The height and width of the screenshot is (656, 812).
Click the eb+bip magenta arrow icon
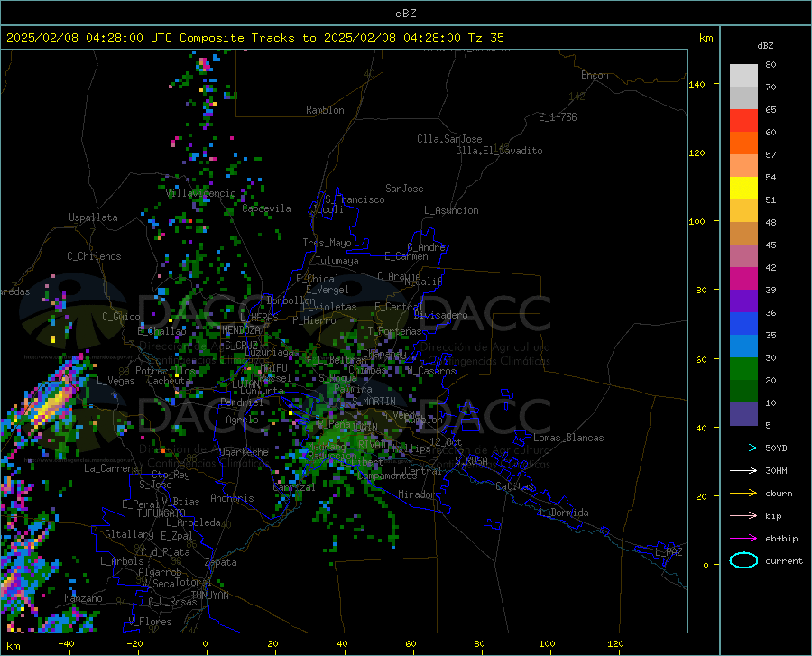coord(743,539)
